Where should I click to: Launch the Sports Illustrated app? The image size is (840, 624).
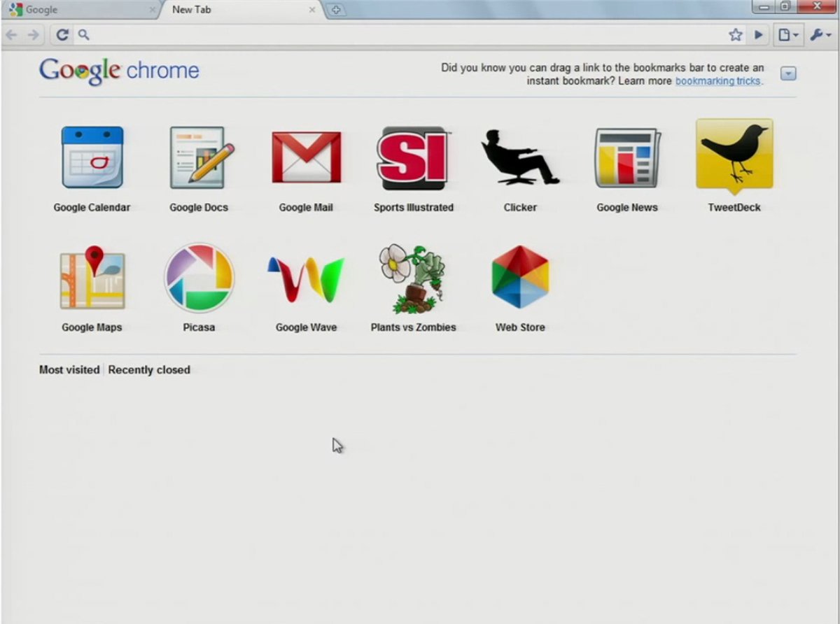click(x=413, y=158)
